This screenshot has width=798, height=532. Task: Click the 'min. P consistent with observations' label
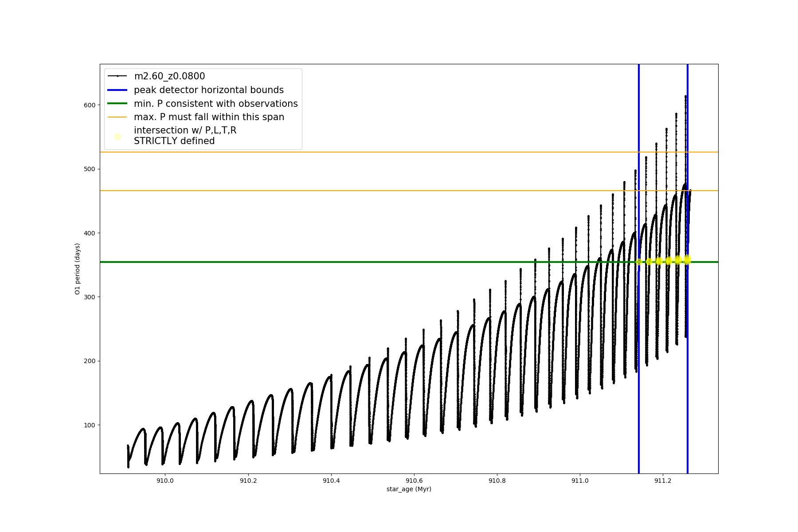point(216,104)
